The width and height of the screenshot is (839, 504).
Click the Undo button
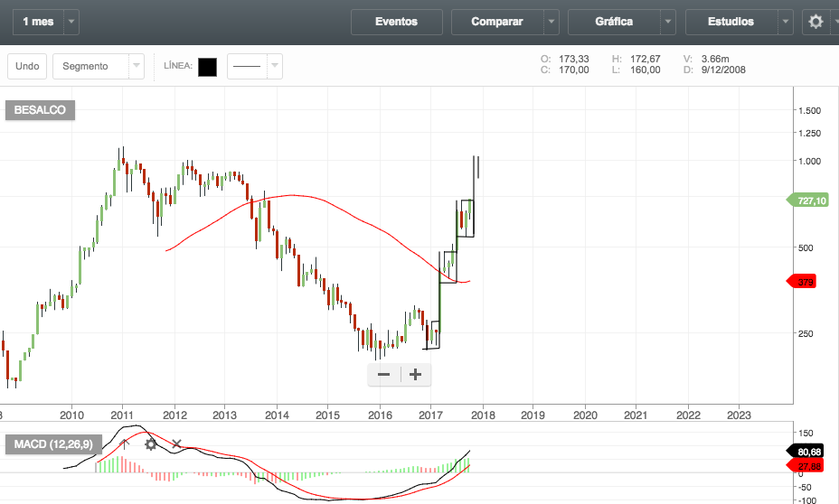[x=27, y=66]
